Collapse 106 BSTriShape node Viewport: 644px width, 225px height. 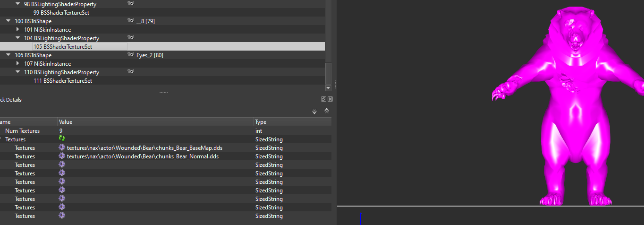(x=8, y=55)
